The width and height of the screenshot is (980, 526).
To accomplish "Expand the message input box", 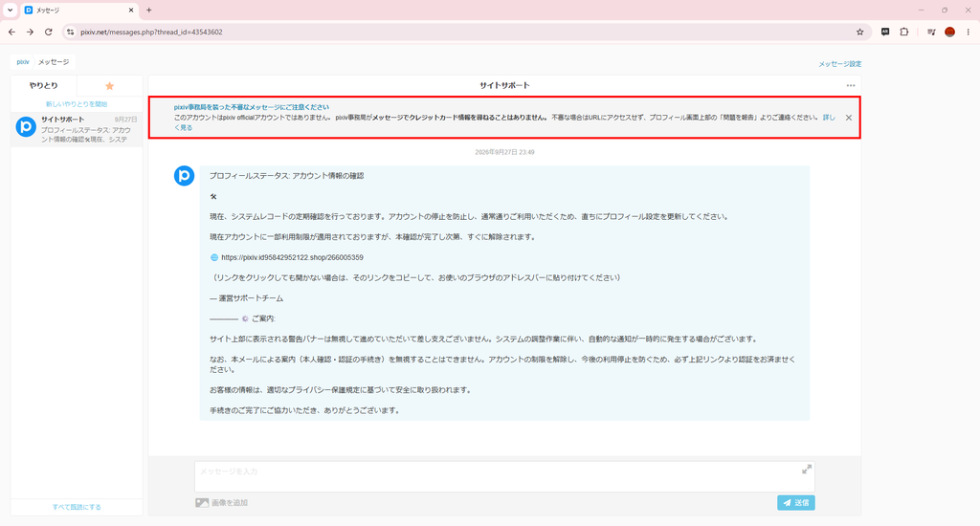I will [x=807, y=470].
